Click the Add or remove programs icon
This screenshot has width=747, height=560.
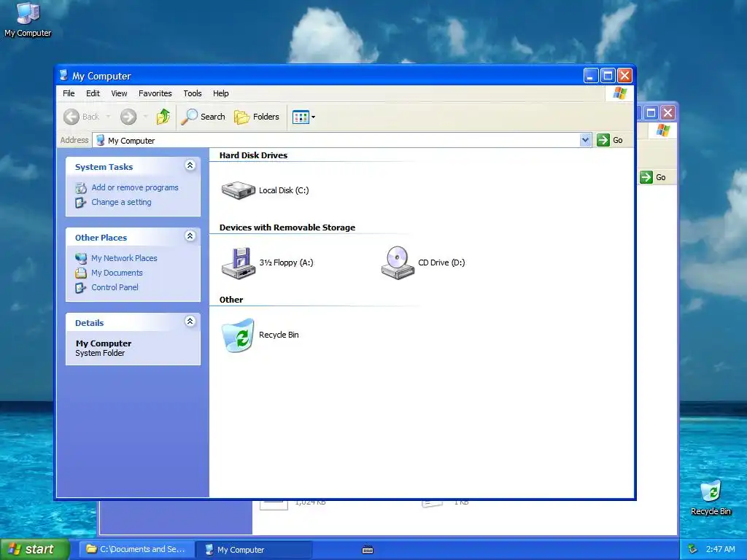tap(81, 187)
